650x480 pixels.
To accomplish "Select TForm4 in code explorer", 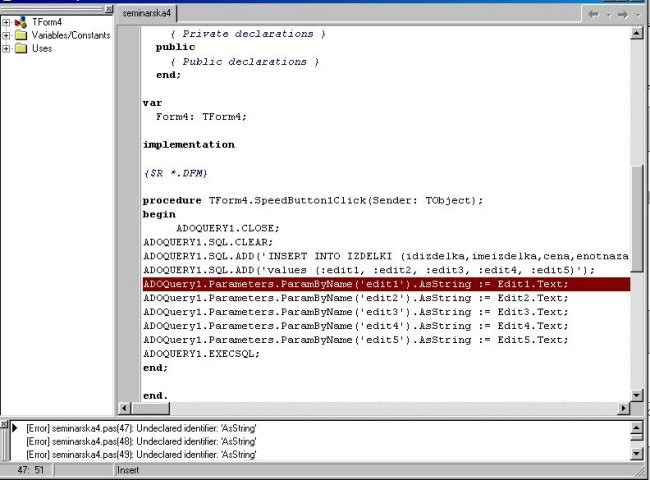I will pyautogui.click(x=47, y=22).
